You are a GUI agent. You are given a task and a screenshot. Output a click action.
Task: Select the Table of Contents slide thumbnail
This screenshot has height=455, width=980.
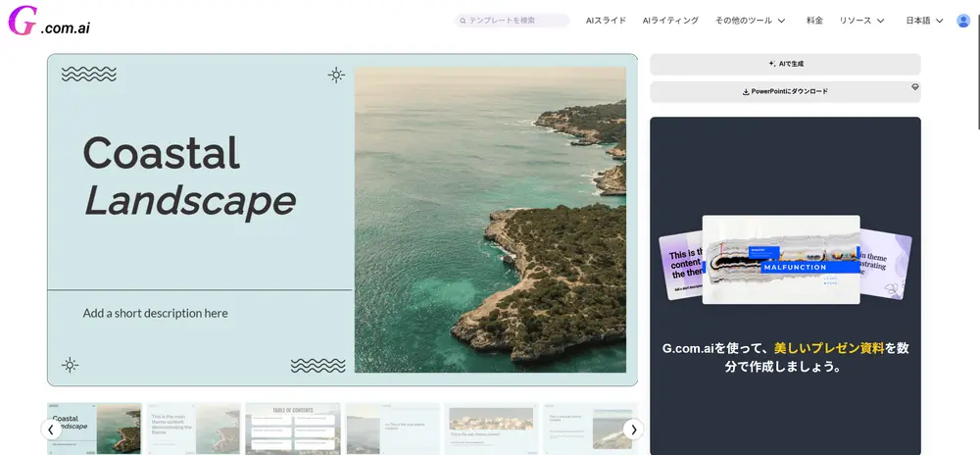pyautogui.click(x=293, y=429)
